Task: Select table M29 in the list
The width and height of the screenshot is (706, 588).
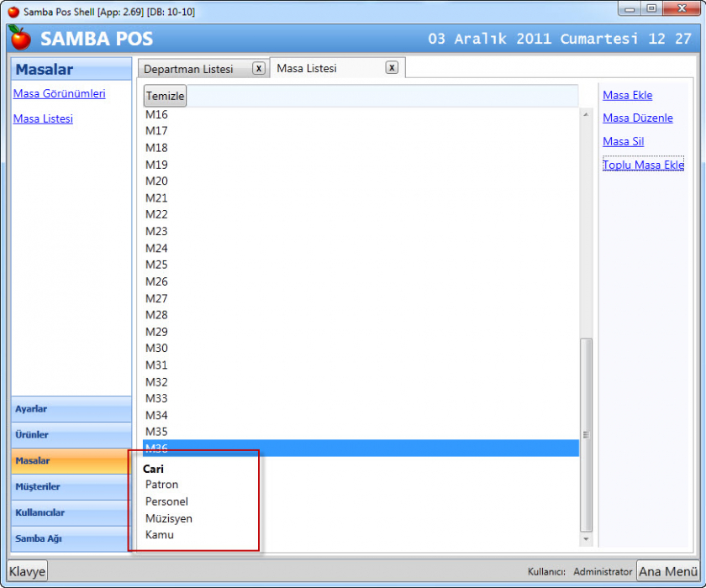Action: point(361,332)
